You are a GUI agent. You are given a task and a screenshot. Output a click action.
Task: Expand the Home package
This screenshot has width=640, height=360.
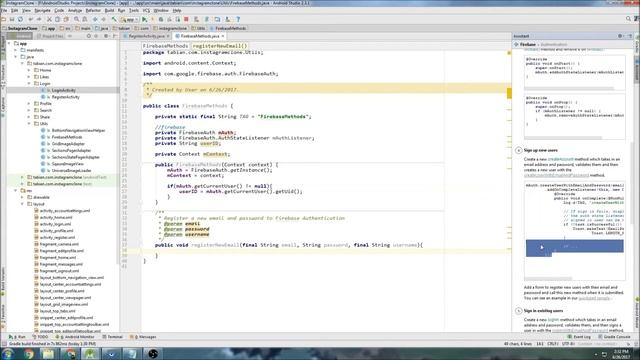tap(29, 70)
